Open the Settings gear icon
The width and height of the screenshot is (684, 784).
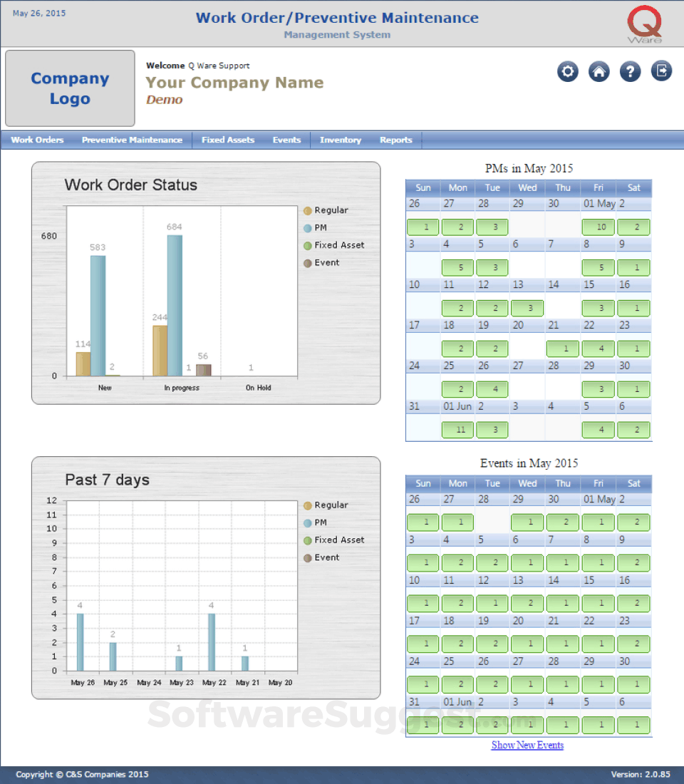(x=567, y=71)
